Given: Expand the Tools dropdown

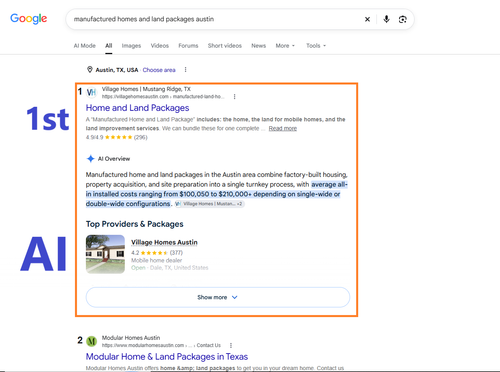Looking at the screenshot, I should [x=316, y=46].
